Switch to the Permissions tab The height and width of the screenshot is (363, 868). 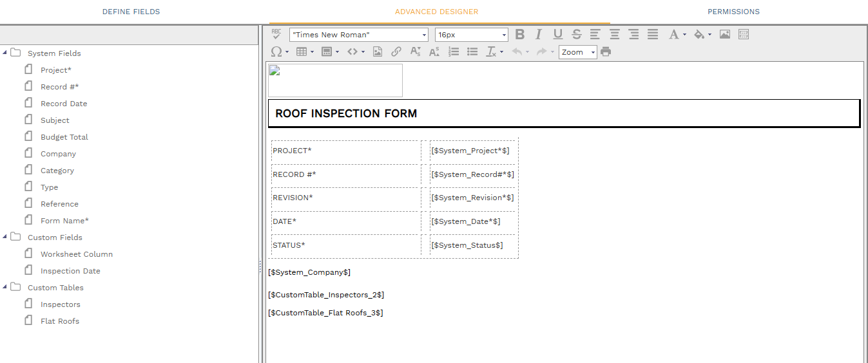(733, 12)
